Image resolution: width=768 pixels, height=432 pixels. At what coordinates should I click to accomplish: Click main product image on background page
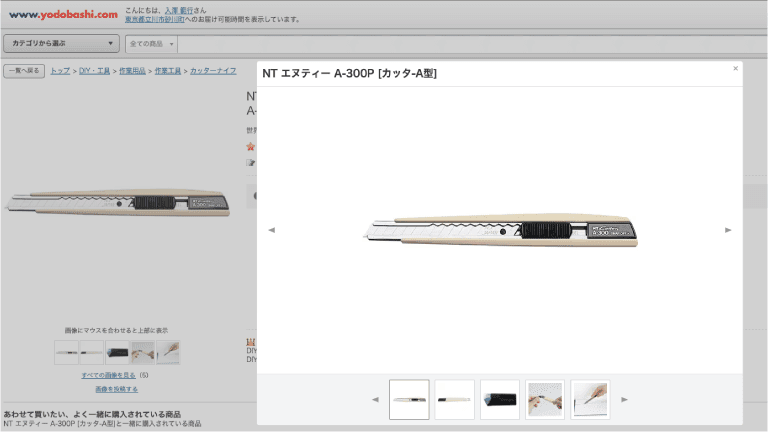[117, 203]
